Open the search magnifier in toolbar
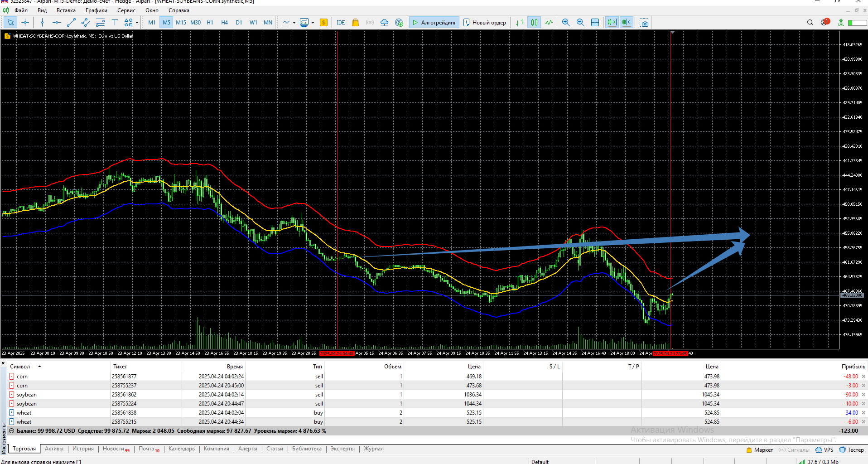868x464 pixels. 810,22
